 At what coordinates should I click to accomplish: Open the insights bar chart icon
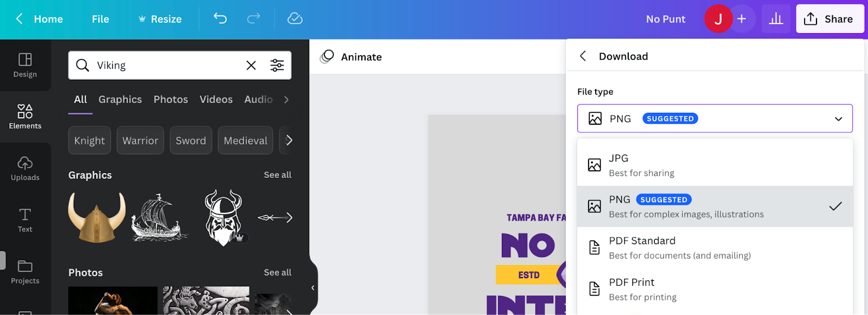click(776, 19)
